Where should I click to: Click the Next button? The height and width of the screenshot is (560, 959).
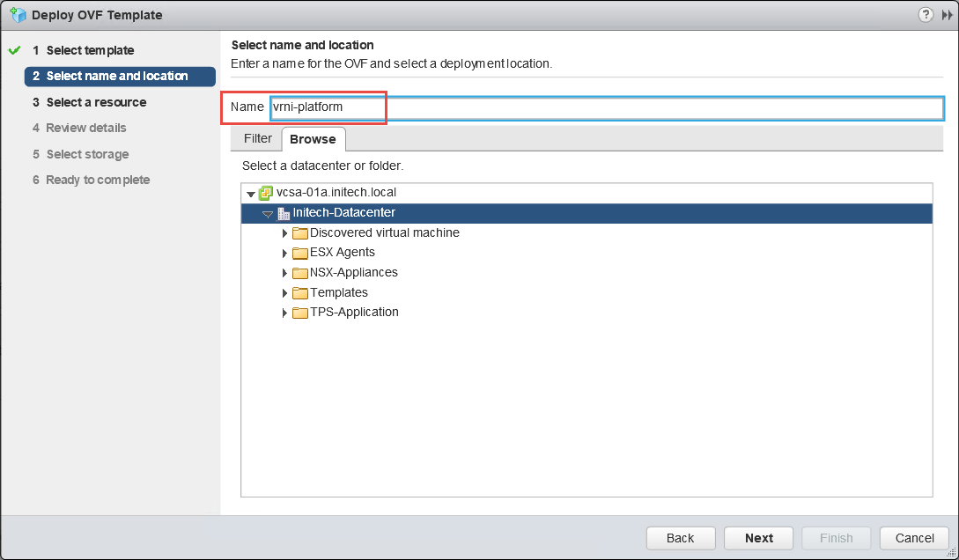tap(758, 538)
